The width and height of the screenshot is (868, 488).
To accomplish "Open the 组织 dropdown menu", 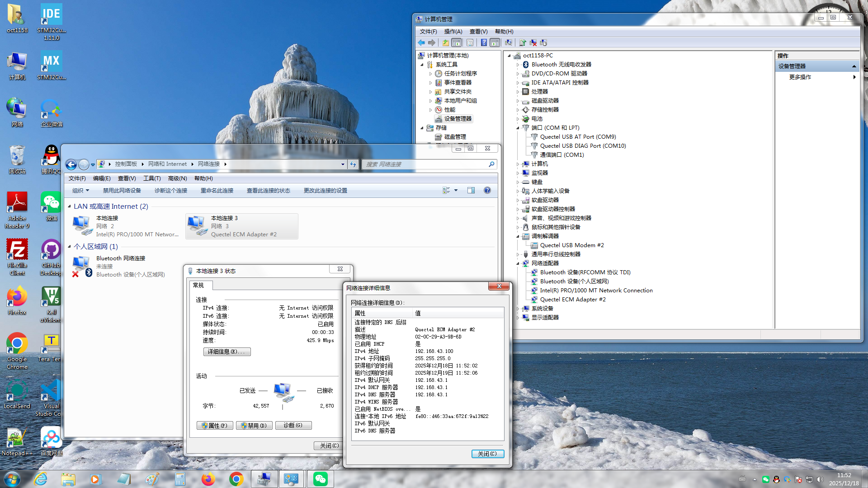I will click(80, 190).
